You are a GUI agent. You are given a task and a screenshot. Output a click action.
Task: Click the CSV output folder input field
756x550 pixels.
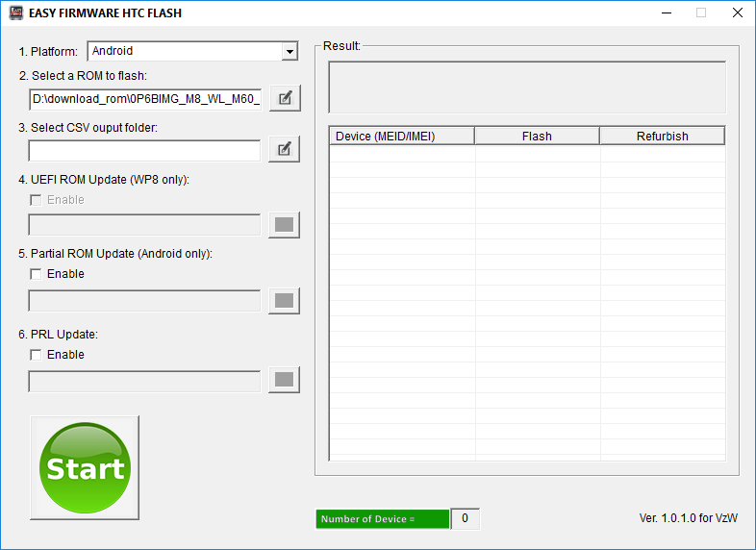144,151
